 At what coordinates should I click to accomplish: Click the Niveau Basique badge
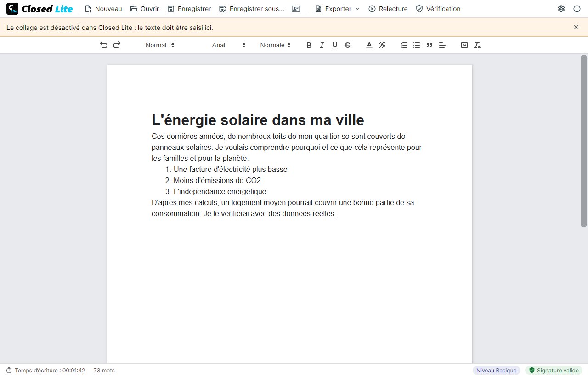496,371
